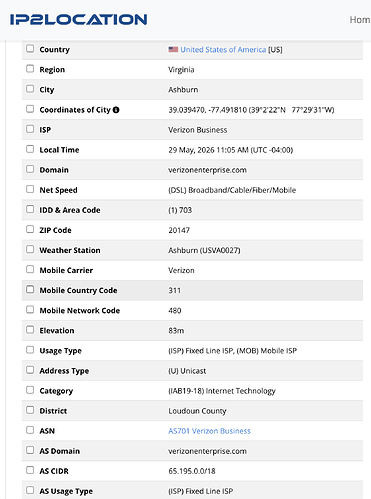Check the Region checkbox
The width and height of the screenshot is (371, 499).
30,69
